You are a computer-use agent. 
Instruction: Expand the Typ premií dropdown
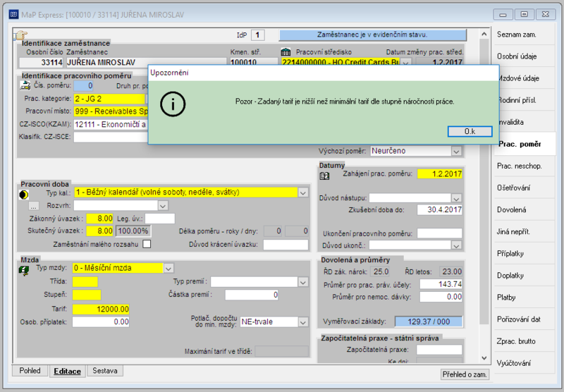tap(303, 282)
